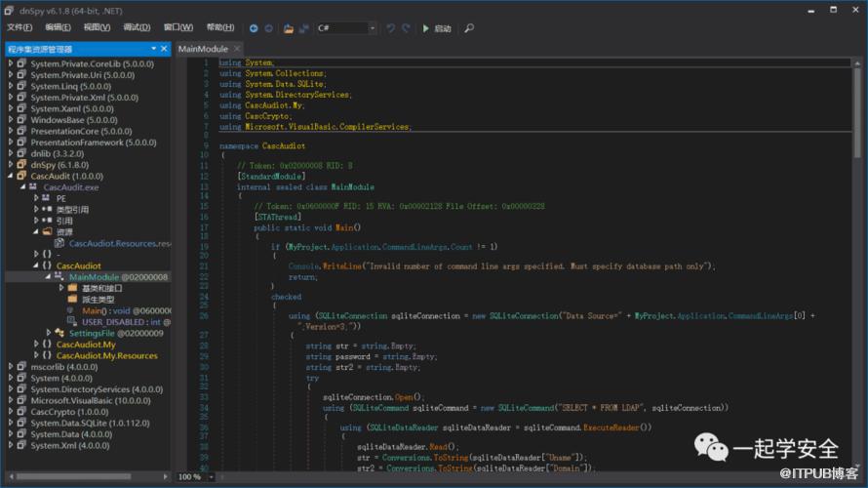
Task: Select System.Private.Uri (5.0.0.0) assembly
Action: pos(83,75)
